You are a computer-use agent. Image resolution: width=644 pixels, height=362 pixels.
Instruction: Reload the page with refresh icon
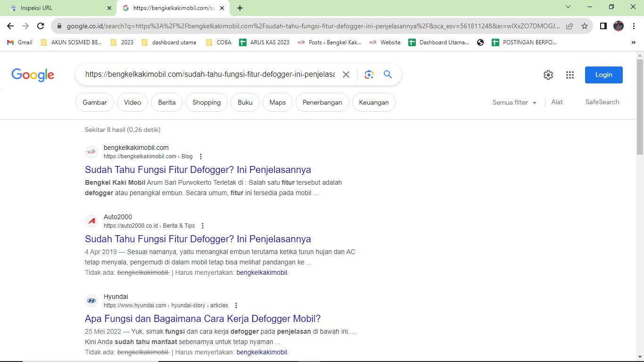pos(41,26)
